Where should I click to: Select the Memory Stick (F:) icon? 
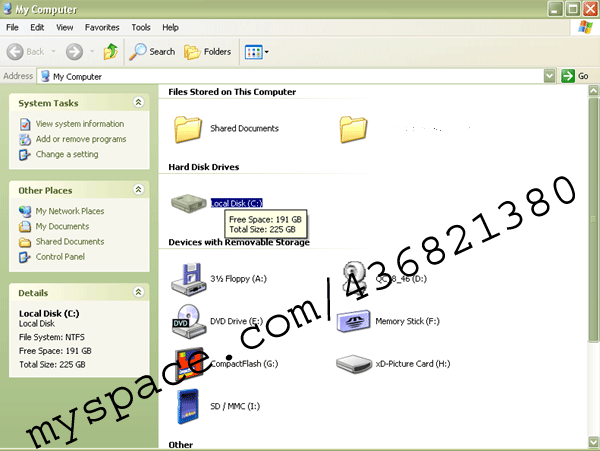tap(354, 321)
